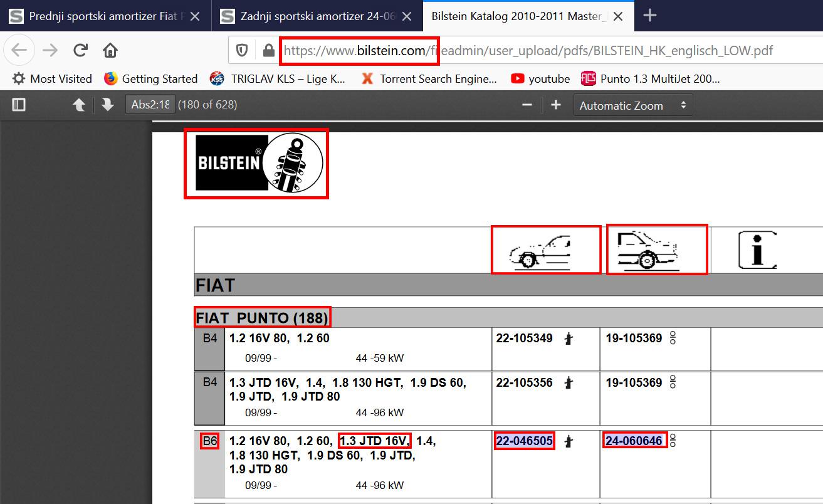View site security padlock details
Screen dimensions: 823x504
pyautogui.click(x=268, y=51)
